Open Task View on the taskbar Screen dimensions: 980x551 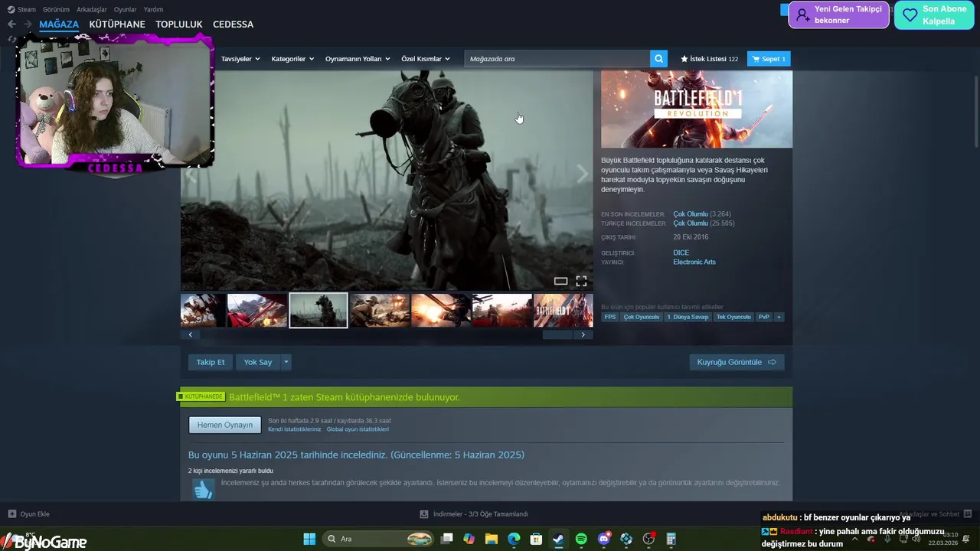[x=446, y=539]
